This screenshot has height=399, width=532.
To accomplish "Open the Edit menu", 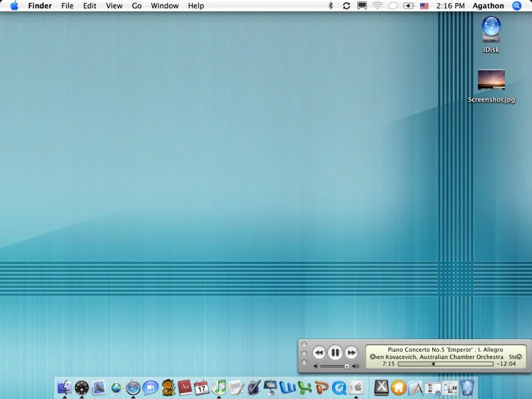I will click(x=90, y=6).
